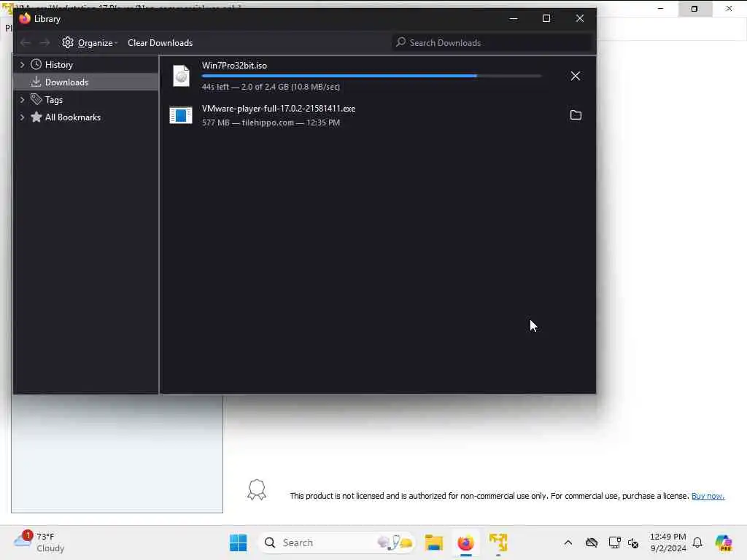Click the VMware-player installer file icon
The width and height of the screenshot is (747, 560).
[x=181, y=115]
